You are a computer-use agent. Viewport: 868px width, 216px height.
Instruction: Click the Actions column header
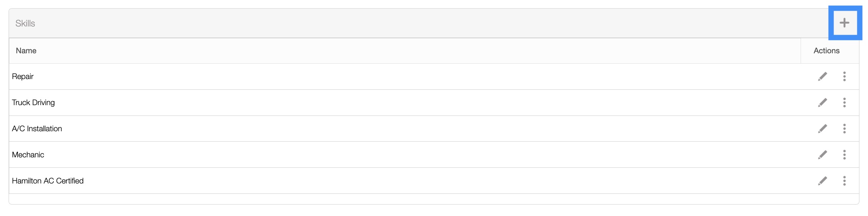coord(826,51)
